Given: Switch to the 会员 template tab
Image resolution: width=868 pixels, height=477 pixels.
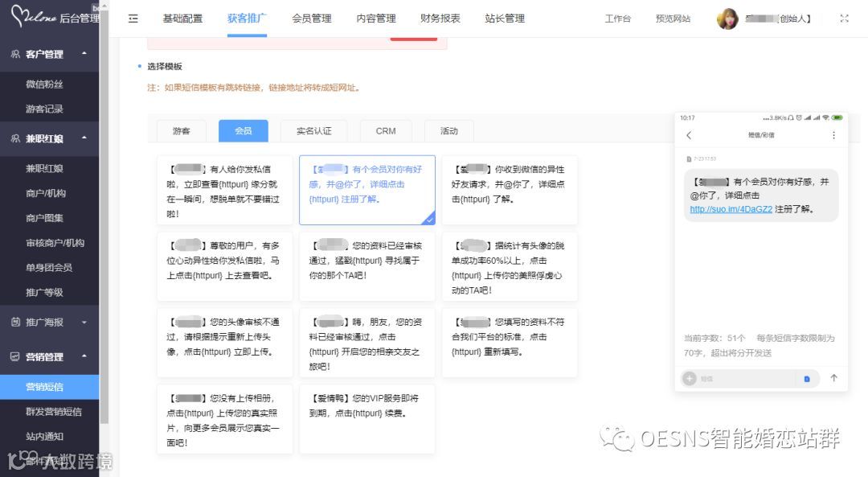Looking at the screenshot, I should [244, 131].
